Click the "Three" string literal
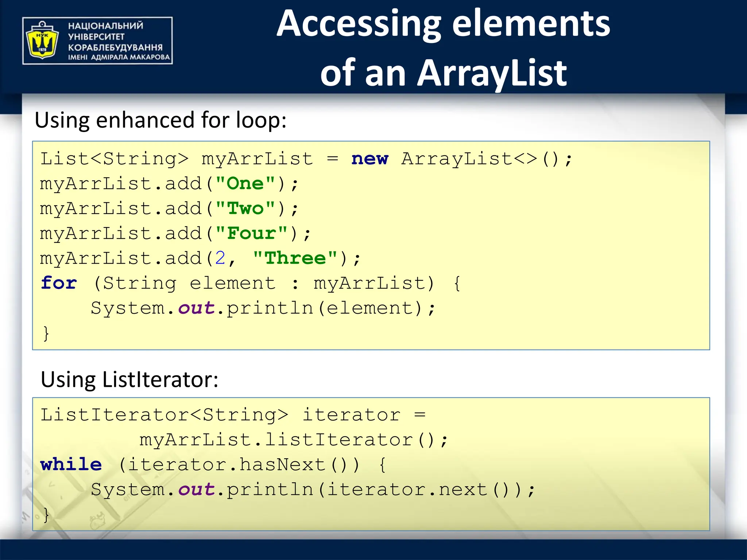747x560 pixels. coord(295,258)
